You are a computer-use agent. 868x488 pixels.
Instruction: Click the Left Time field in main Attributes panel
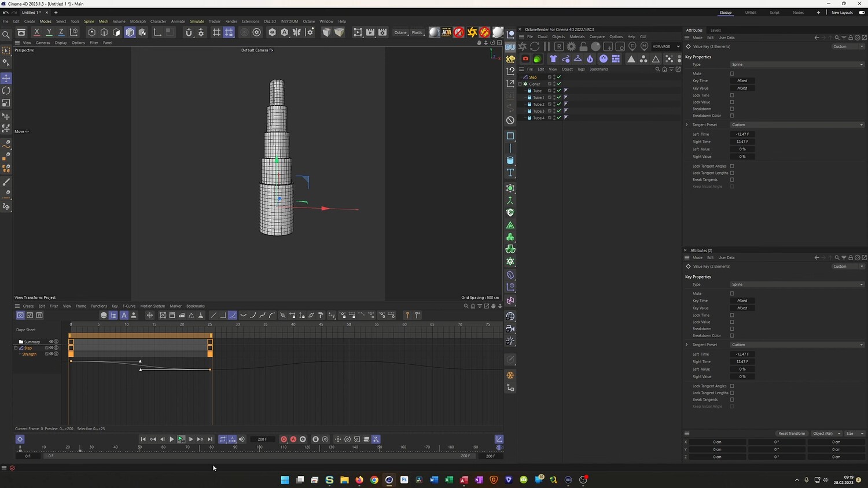[x=742, y=134]
